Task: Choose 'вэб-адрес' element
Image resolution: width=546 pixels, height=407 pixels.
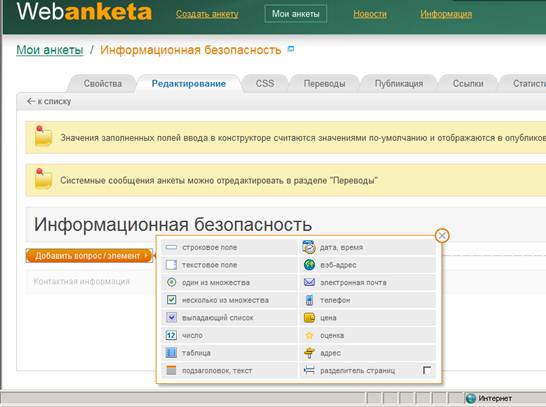Action: [x=368, y=265]
